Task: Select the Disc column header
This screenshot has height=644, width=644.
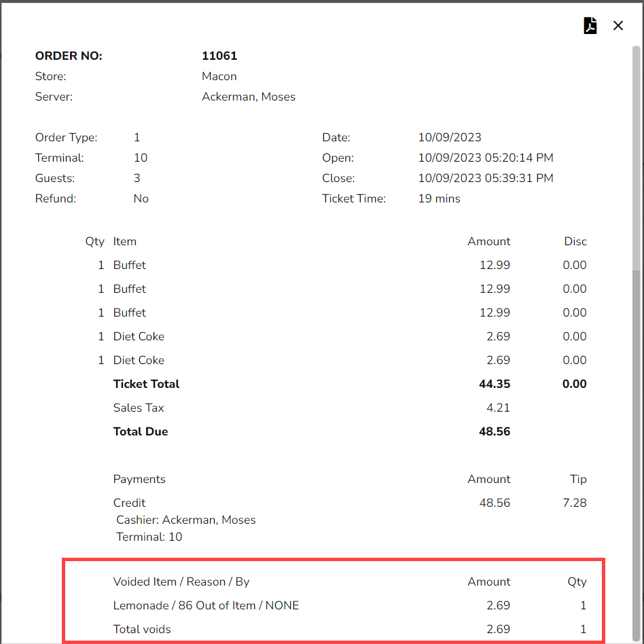Action: (575, 242)
